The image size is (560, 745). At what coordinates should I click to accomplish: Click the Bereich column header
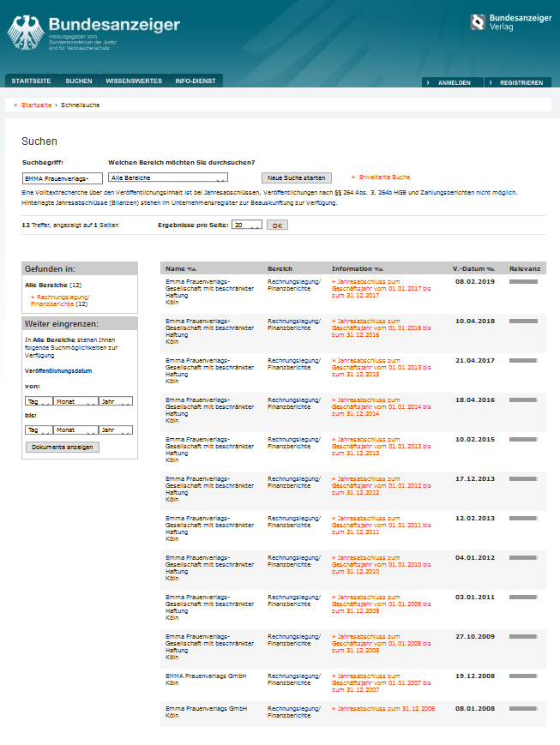[x=280, y=269]
